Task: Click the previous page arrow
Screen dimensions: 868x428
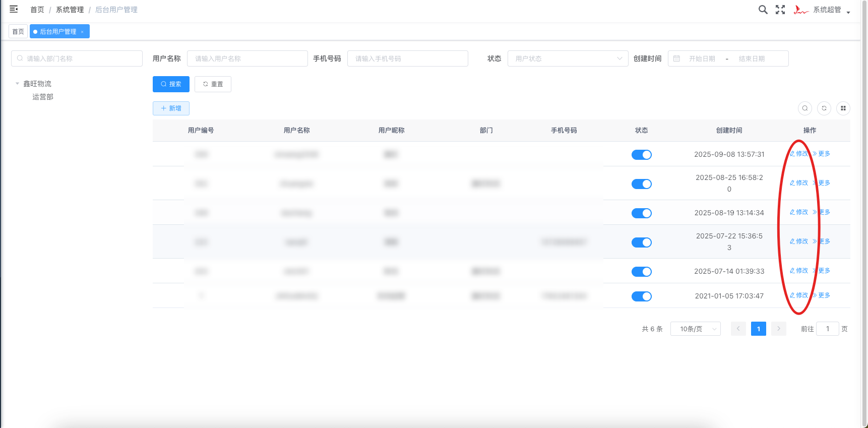Action: pyautogui.click(x=738, y=329)
